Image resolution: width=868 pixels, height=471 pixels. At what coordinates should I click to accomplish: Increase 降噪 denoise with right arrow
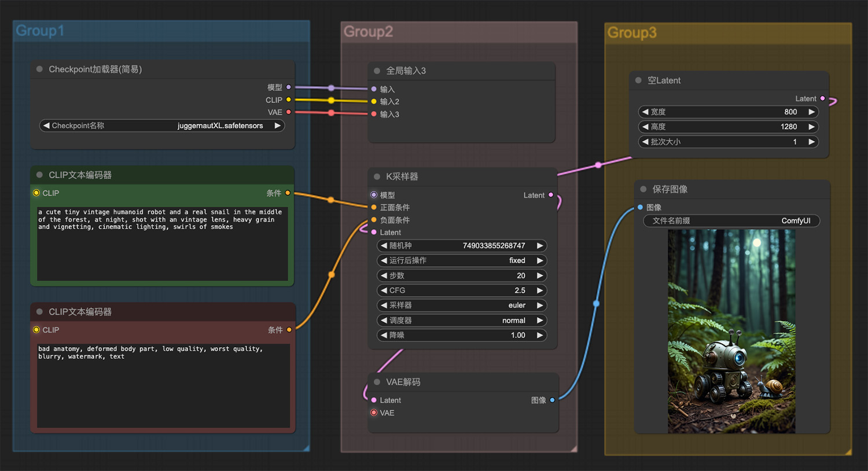click(x=539, y=335)
